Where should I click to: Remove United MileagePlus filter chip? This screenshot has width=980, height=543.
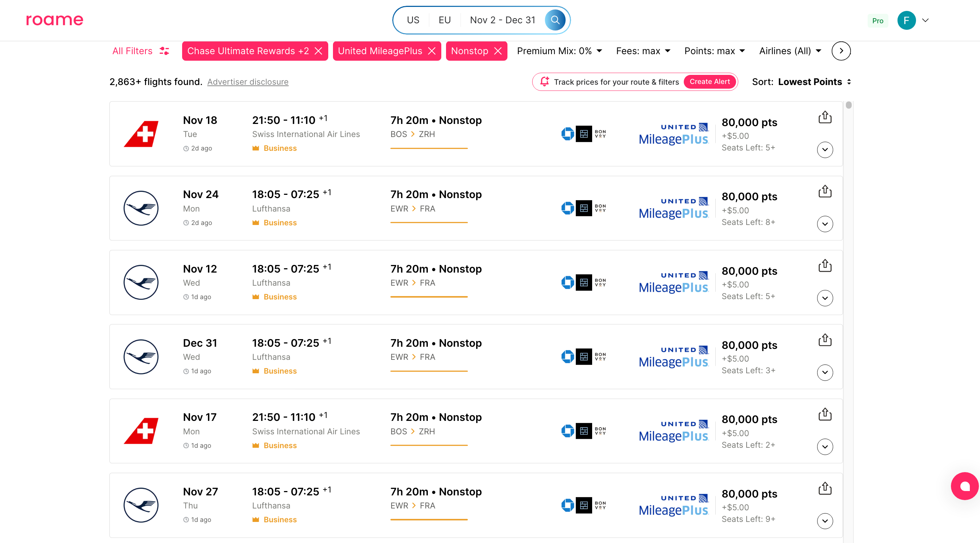(431, 51)
